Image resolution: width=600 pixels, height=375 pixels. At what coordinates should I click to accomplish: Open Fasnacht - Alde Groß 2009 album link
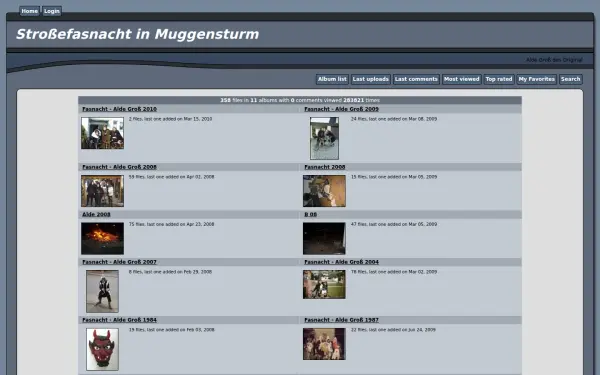341,109
